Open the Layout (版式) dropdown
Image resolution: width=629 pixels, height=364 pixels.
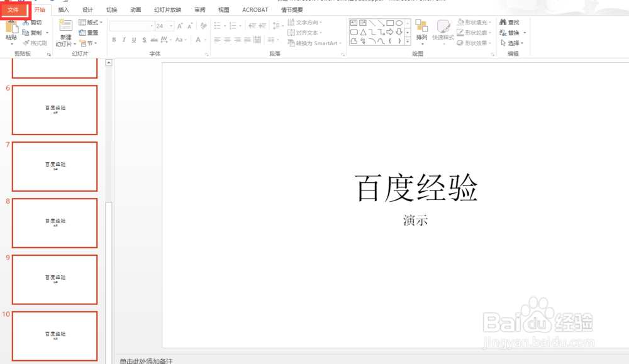click(x=91, y=23)
